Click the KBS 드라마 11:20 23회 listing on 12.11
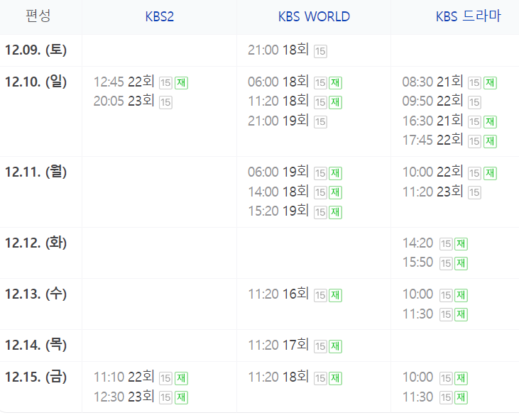 [x=432, y=192]
